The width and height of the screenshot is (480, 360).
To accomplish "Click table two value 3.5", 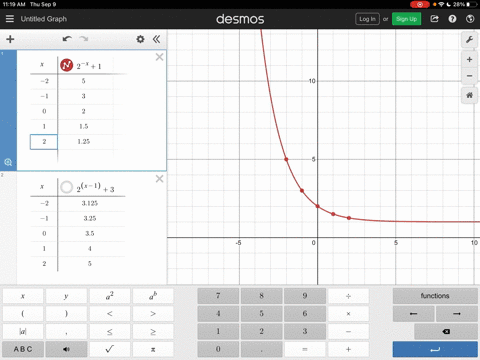I will tap(90, 233).
